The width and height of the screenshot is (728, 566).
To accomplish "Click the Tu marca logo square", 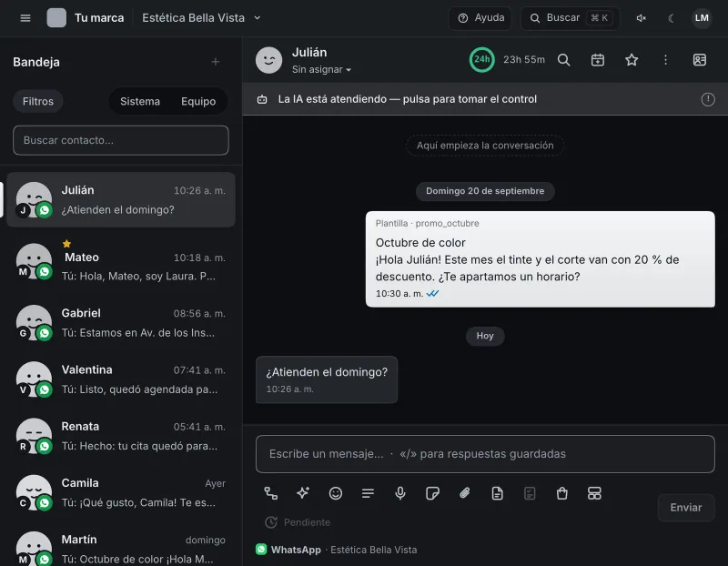I will pyautogui.click(x=56, y=18).
